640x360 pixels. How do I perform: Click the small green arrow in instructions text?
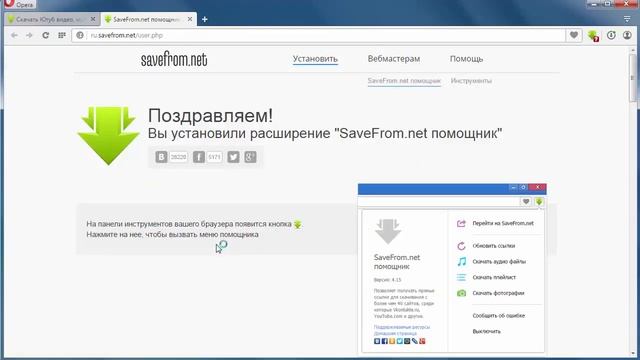(298, 224)
